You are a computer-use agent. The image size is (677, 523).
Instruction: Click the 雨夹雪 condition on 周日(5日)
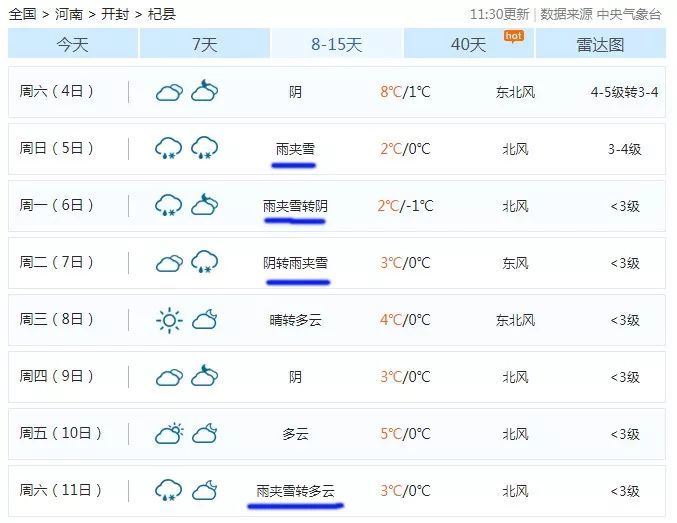(295, 149)
